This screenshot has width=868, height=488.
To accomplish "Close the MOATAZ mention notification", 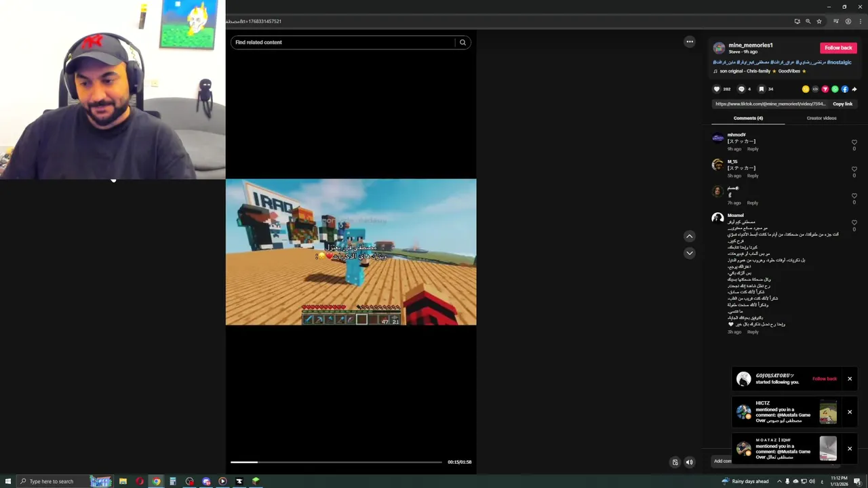I will 849,449.
